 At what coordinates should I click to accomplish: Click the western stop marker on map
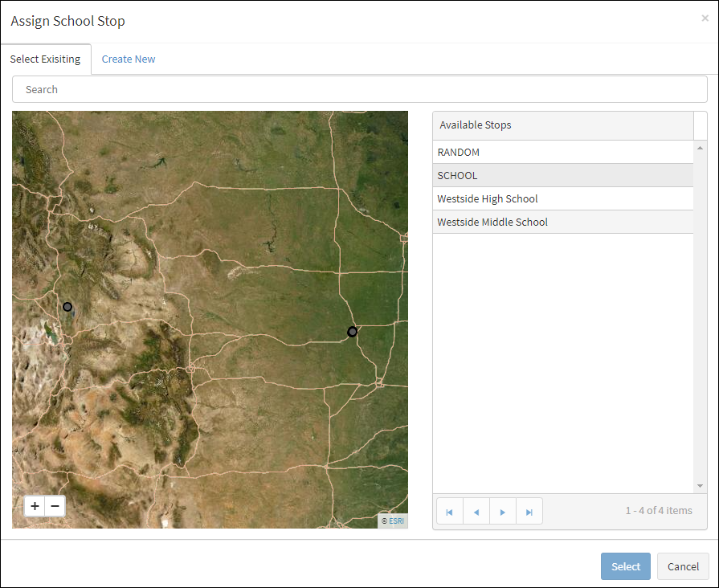pyautogui.click(x=67, y=307)
